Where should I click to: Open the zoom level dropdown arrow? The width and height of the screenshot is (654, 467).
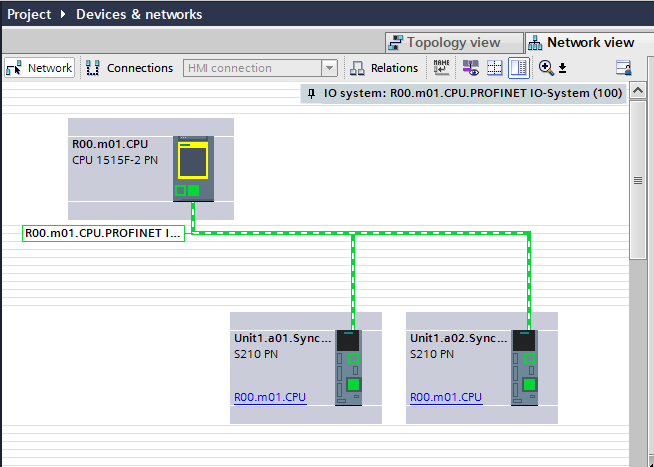pos(563,68)
